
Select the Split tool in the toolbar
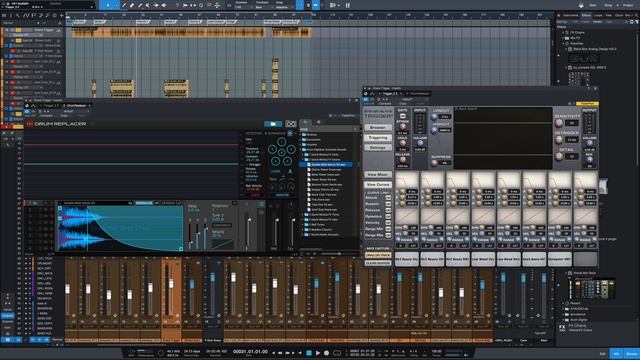[x=124, y=5]
